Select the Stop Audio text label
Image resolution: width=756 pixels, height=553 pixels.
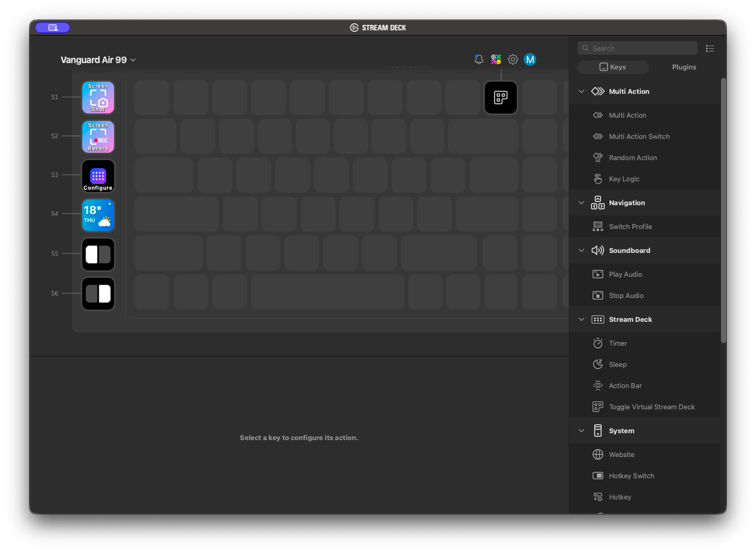626,295
